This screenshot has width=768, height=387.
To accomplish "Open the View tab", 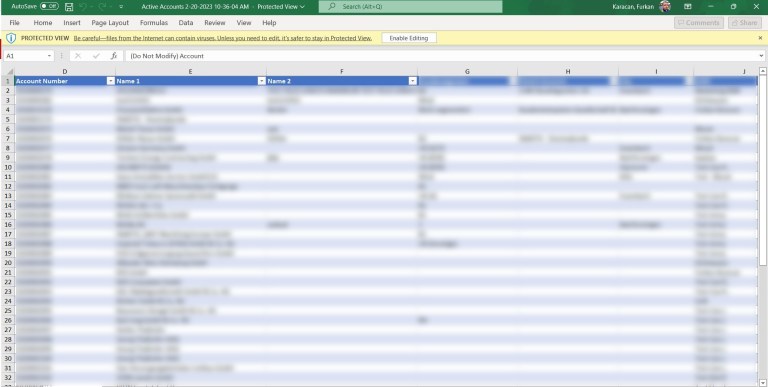I will tap(244, 23).
